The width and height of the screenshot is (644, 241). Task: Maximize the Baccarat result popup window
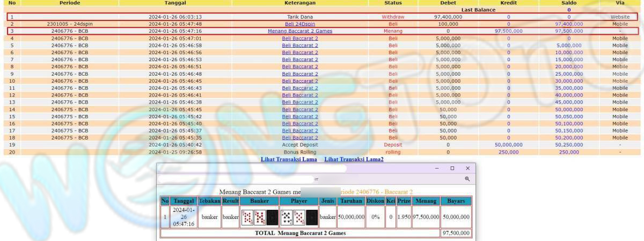pyautogui.click(x=452, y=168)
